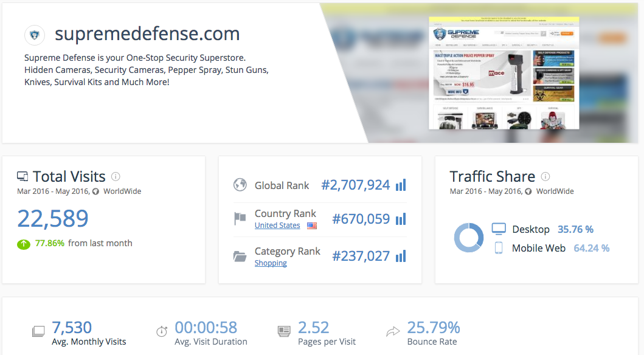Screen dimensions: 644x355
Task: Click the country rank value #670,059
Action: pyautogui.click(x=361, y=219)
